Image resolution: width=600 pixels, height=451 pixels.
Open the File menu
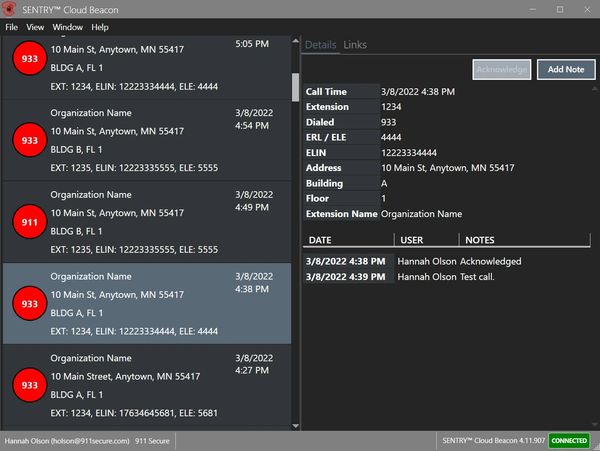click(x=11, y=27)
